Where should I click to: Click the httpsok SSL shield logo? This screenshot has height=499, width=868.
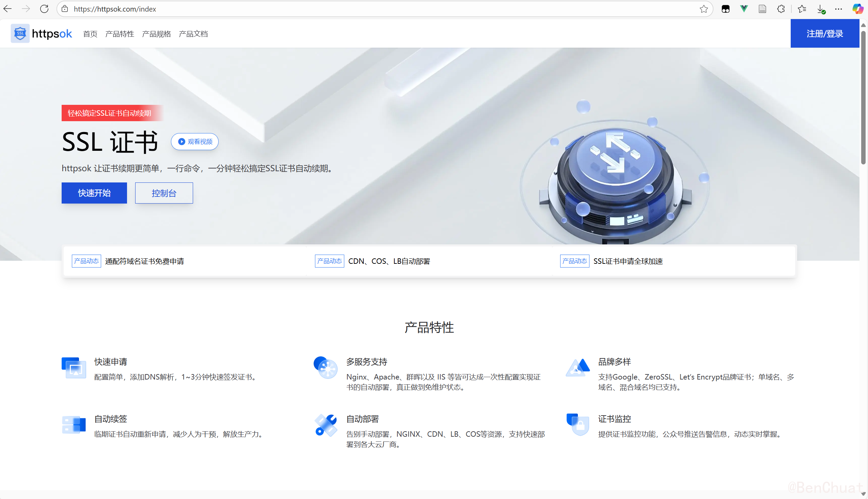pyautogui.click(x=20, y=34)
